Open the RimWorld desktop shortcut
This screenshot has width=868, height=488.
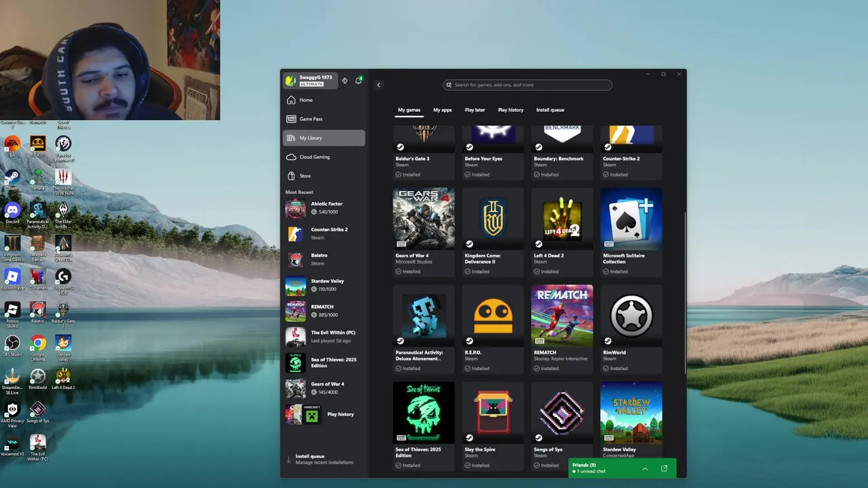[x=37, y=379]
